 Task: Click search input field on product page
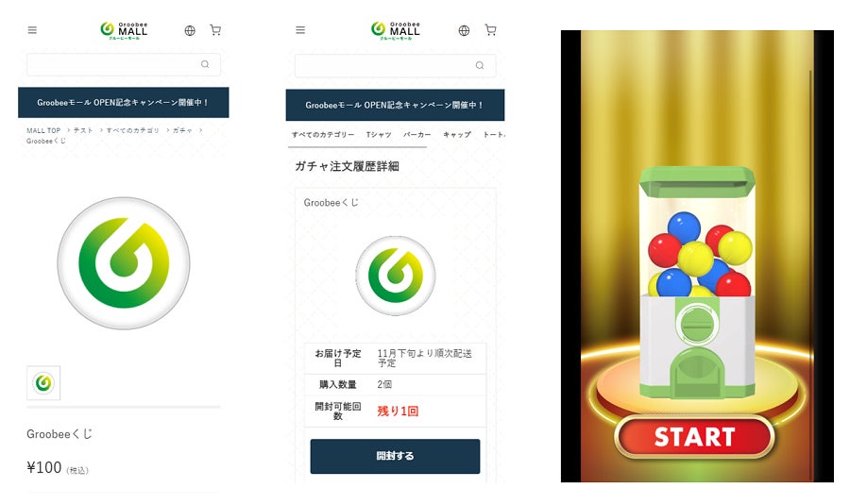tap(124, 64)
